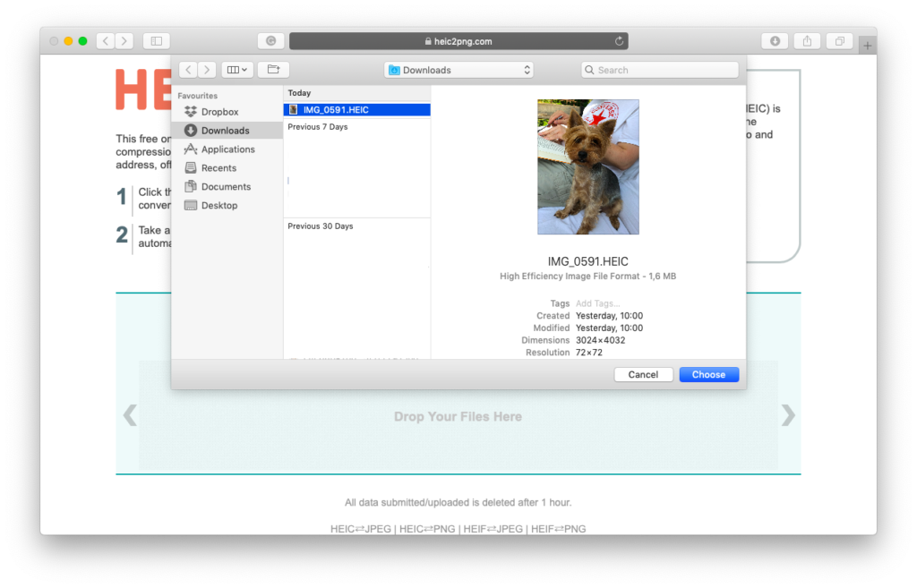Open Applications from the Favourites sidebar
Image resolution: width=917 pixels, height=588 pixels.
coord(227,149)
